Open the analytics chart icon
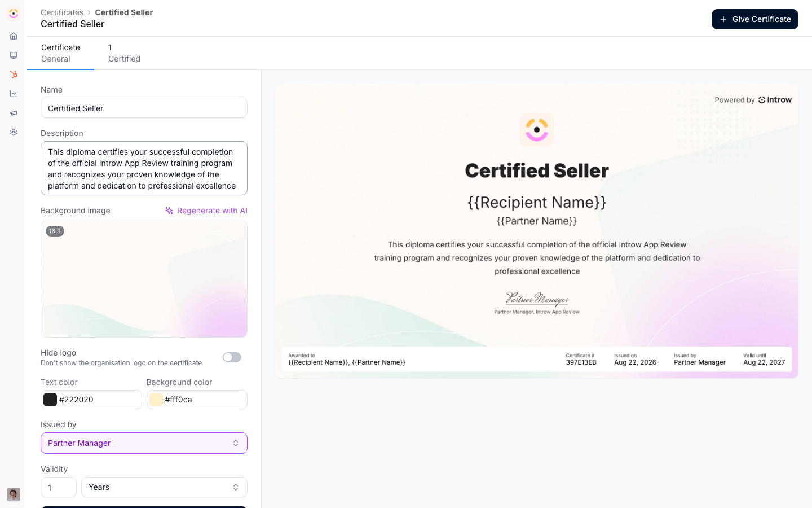The height and width of the screenshot is (508, 812). pyautogui.click(x=14, y=94)
